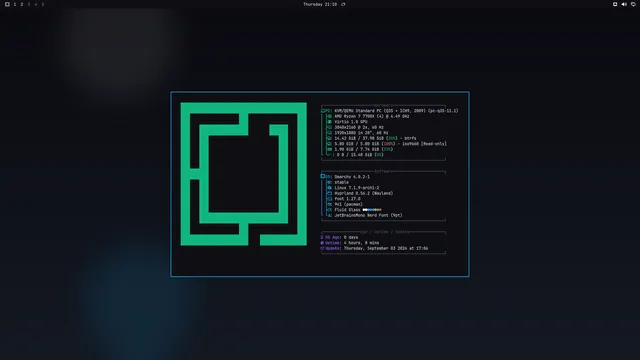Click the display icon beside 1920x1080 line
The height and width of the screenshot is (360, 640).
click(329, 133)
